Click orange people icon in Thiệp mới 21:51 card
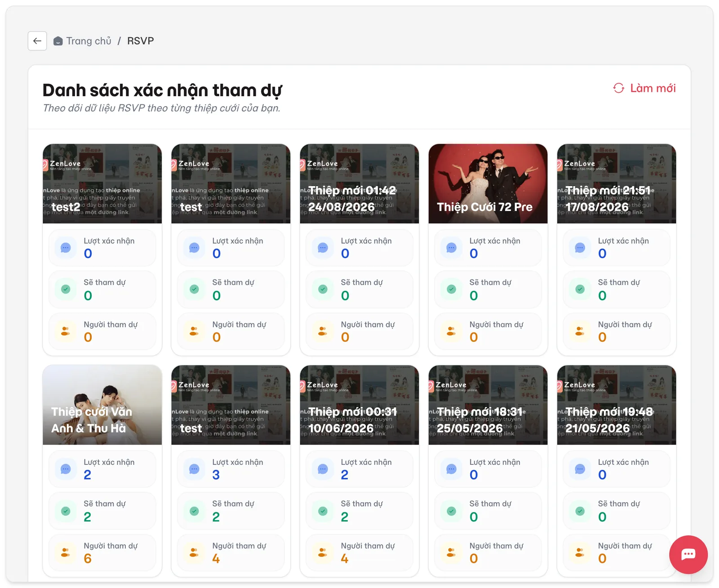The width and height of the screenshot is (719, 588). point(580,331)
